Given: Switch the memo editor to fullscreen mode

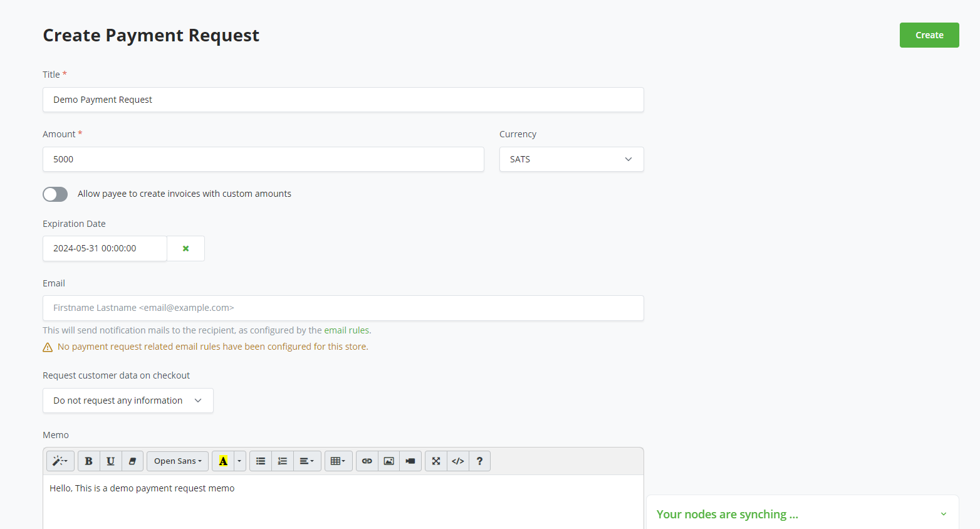Looking at the screenshot, I should click(435, 461).
